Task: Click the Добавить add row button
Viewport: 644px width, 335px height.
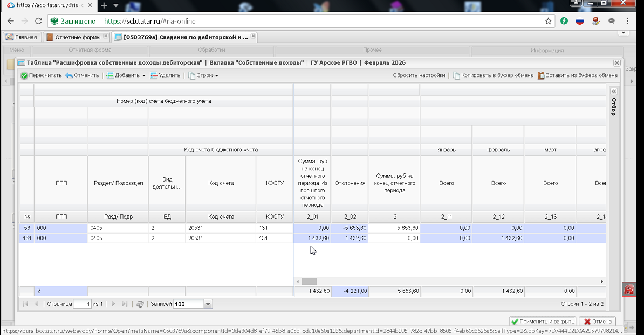Action: 123,75
